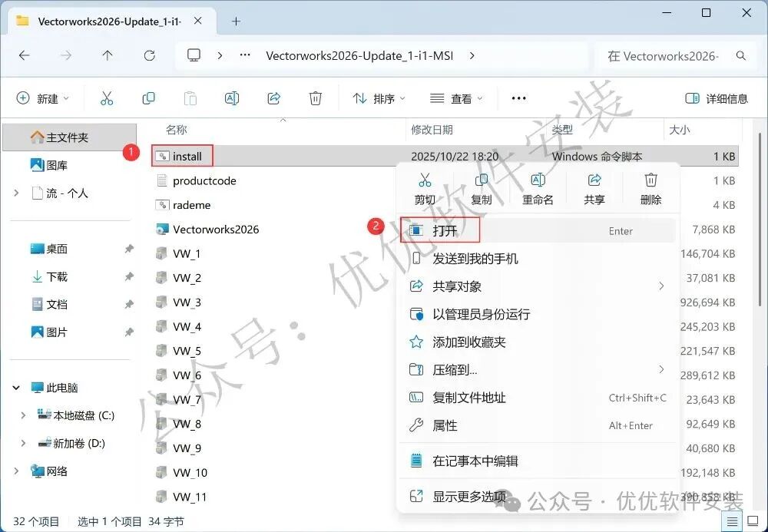The height and width of the screenshot is (532, 768).
Task: Click the This PC monitor icon in address bar
Action: point(194,55)
